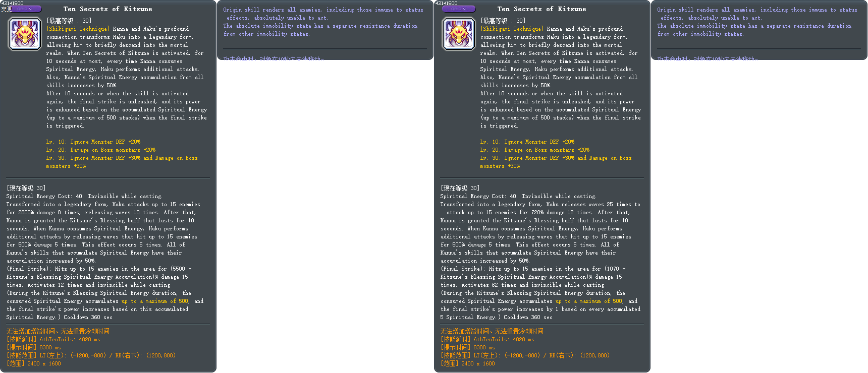The height and width of the screenshot is (373, 868).
Task: Click the '(5500 +' final strike value
Action: (x=181, y=269)
